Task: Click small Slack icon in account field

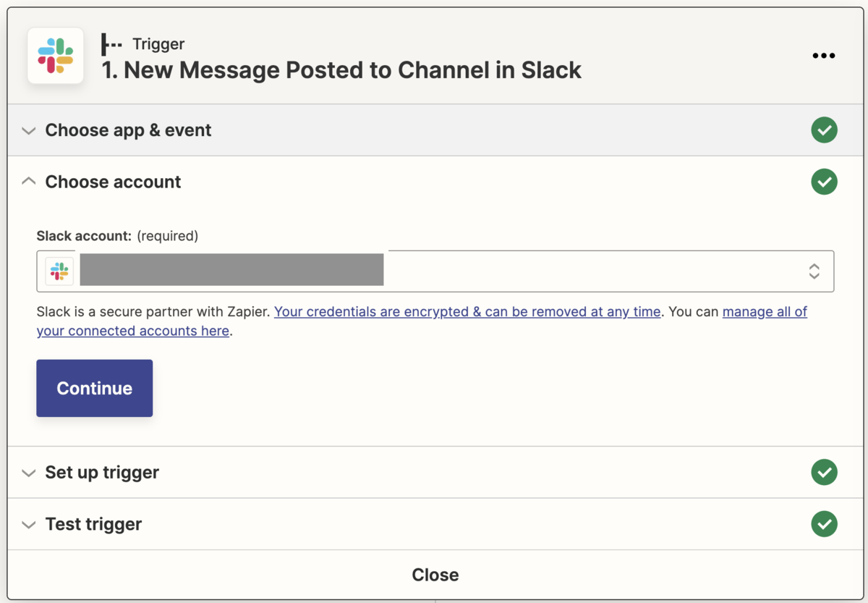Action: point(59,271)
